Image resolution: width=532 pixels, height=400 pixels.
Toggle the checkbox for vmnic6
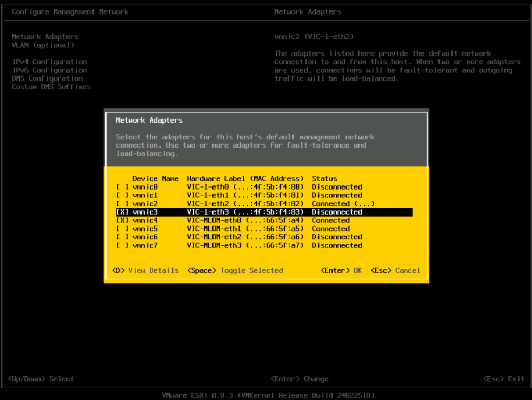(123, 237)
